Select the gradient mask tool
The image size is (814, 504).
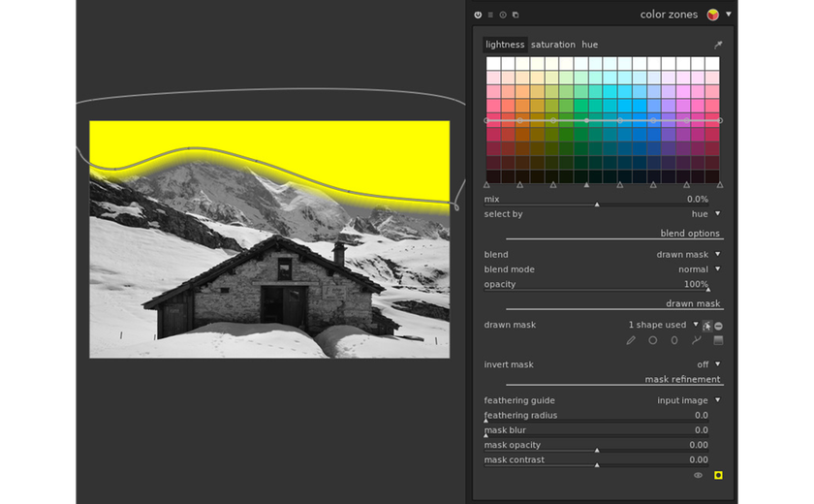coord(718,340)
